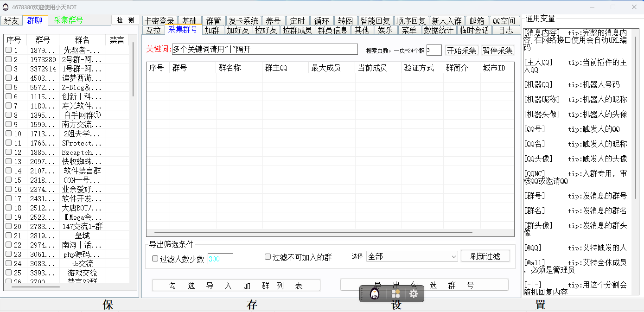
Task: Open the 智能回复 tab
Action: click(x=376, y=21)
